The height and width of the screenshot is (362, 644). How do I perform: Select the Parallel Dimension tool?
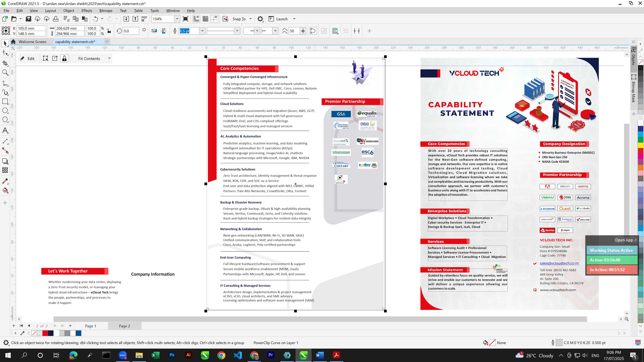tap(5, 141)
